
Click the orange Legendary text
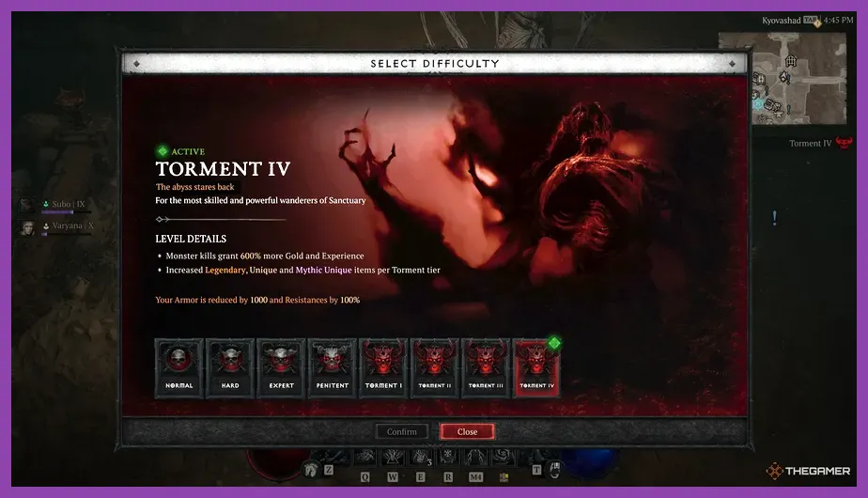[225, 270]
